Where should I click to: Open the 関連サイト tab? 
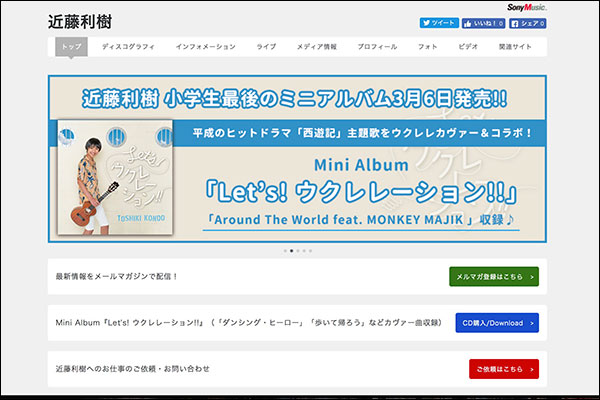pos(516,47)
